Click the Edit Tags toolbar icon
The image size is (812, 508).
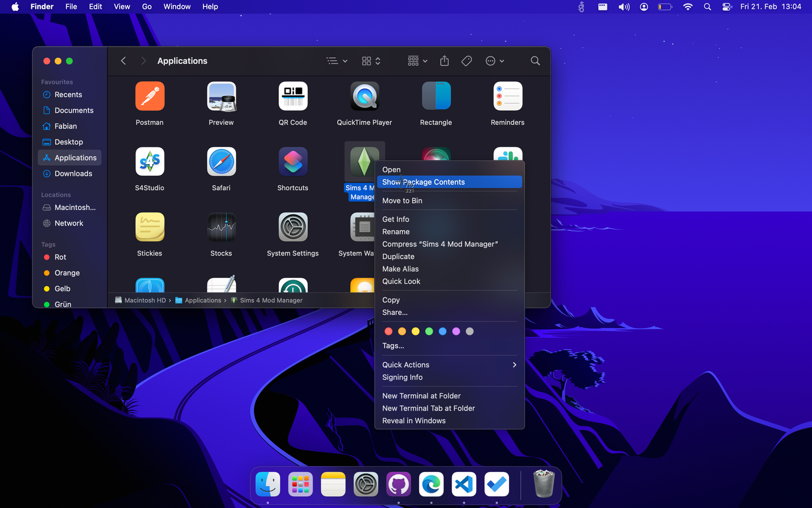(x=466, y=61)
